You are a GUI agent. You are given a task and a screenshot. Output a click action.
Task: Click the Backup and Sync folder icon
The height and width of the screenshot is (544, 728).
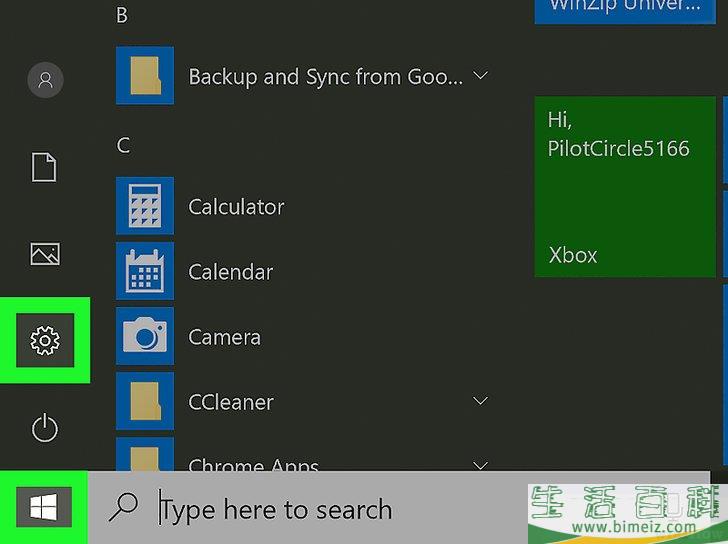[145, 75]
